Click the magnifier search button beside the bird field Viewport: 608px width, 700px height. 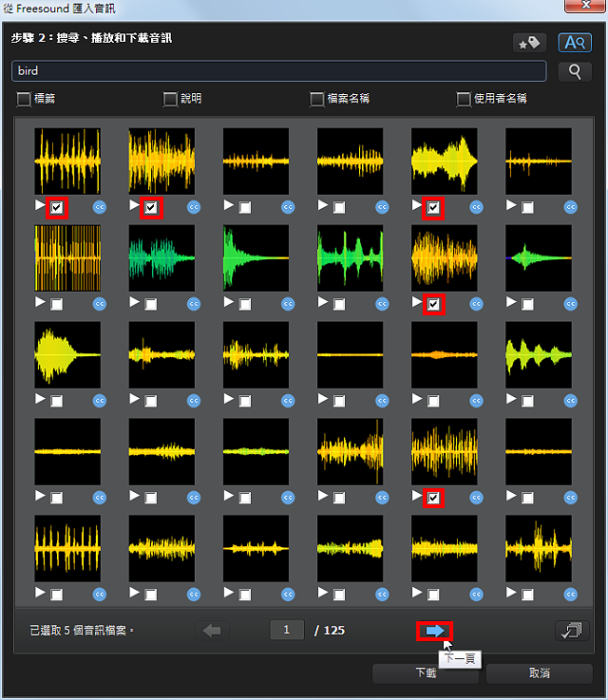click(x=575, y=71)
